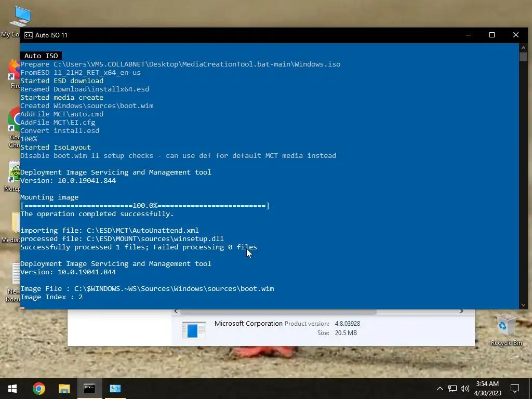Select the Firefox desktop shortcut
Screen dimensions: 532x399
[x=14, y=74]
